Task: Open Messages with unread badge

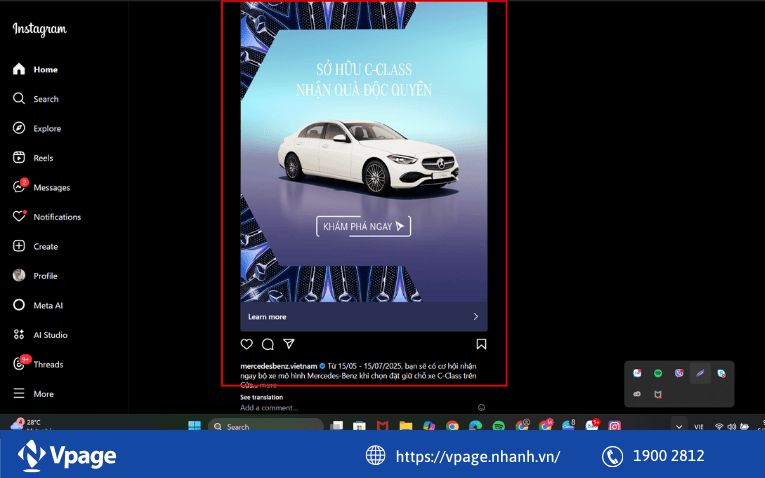Action: (x=41, y=187)
